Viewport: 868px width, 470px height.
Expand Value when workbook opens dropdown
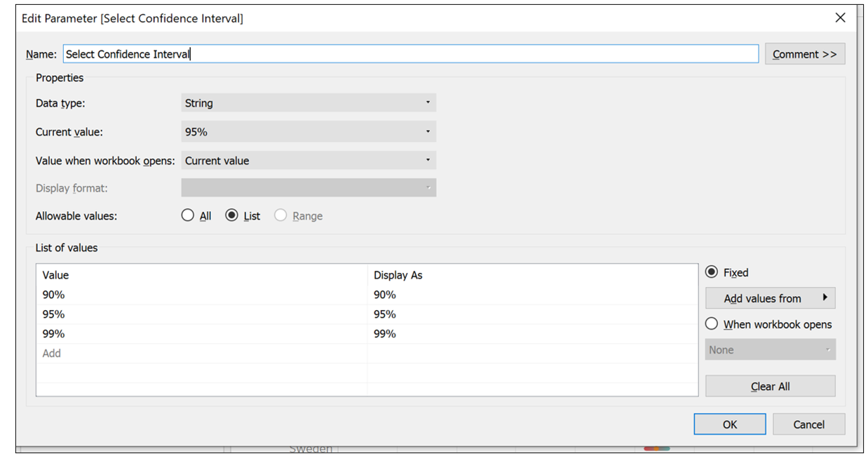point(308,161)
